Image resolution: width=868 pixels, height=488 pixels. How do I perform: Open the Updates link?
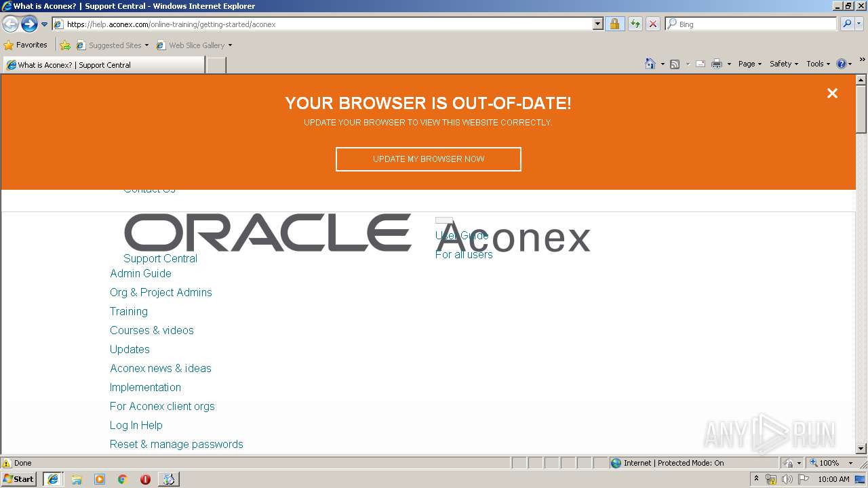130,349
